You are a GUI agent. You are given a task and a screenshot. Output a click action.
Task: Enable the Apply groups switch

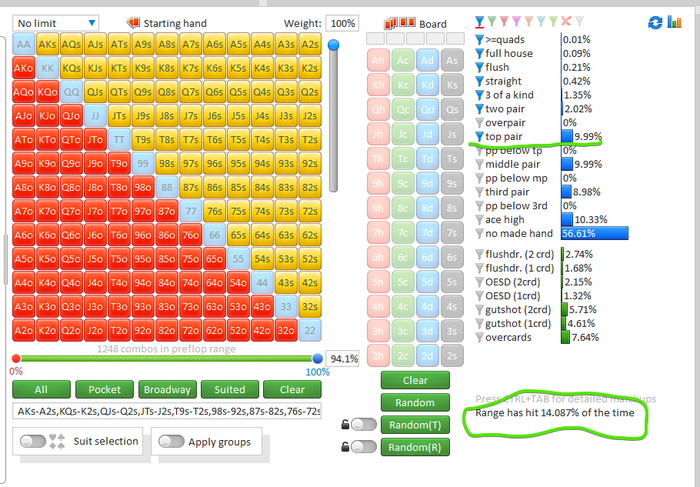point(171,441)
